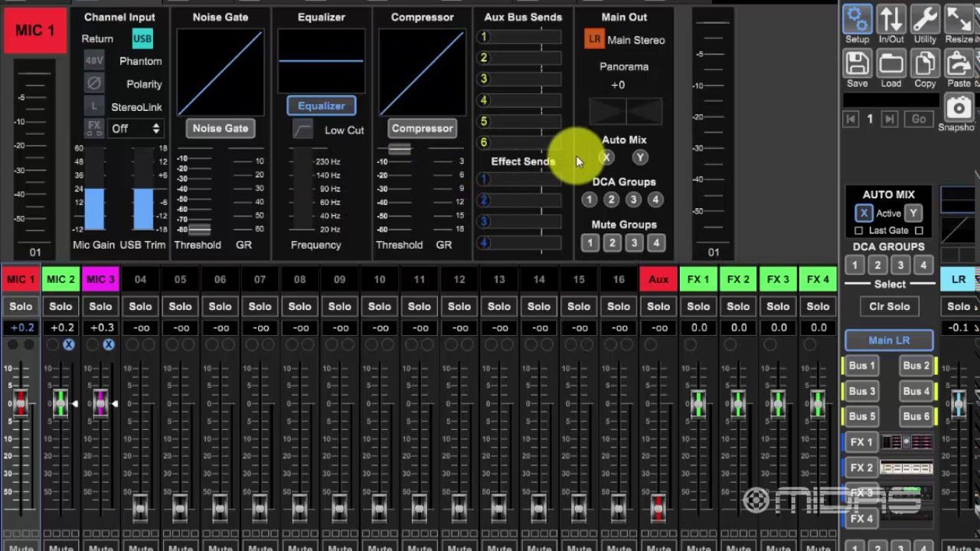Select the Bus 1 send button
This screenshot has width=980, height=551.
click(861, 366)
